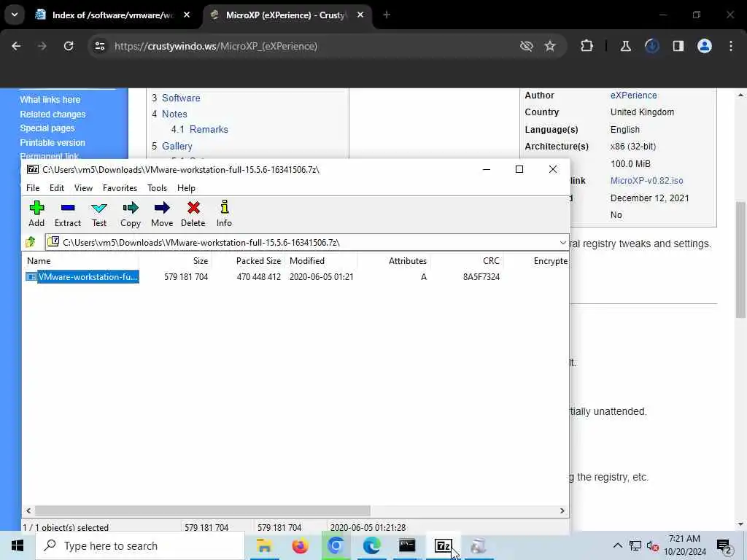The image size is (747, 560).
Task: Extract the archive with the Extract tool
Action: click(x=68, y=214)
